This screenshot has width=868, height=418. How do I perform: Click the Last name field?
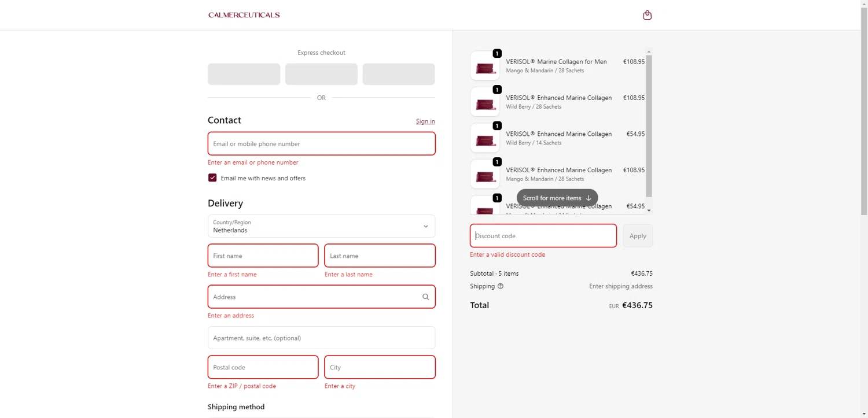pyautogui.click(x=380, y=256)
